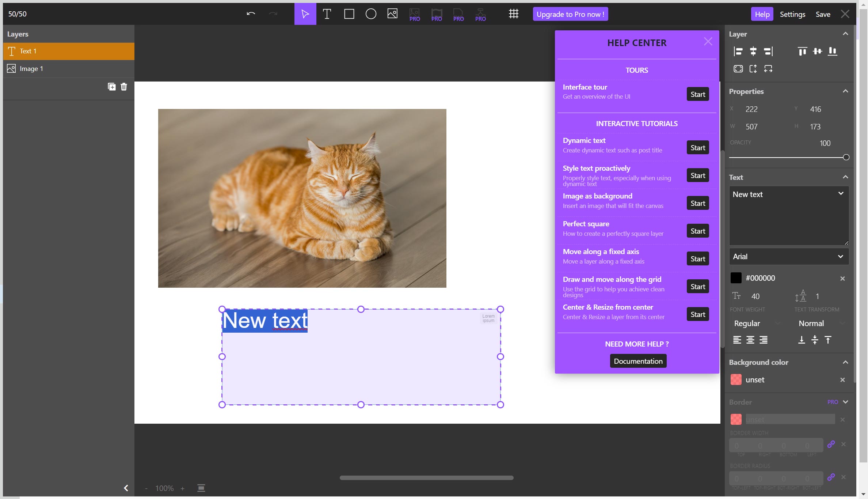Image resolution: width=868 pixels, height=499 pixels.
Task: Toggle border radius link icon
Action: coord(831,477)
